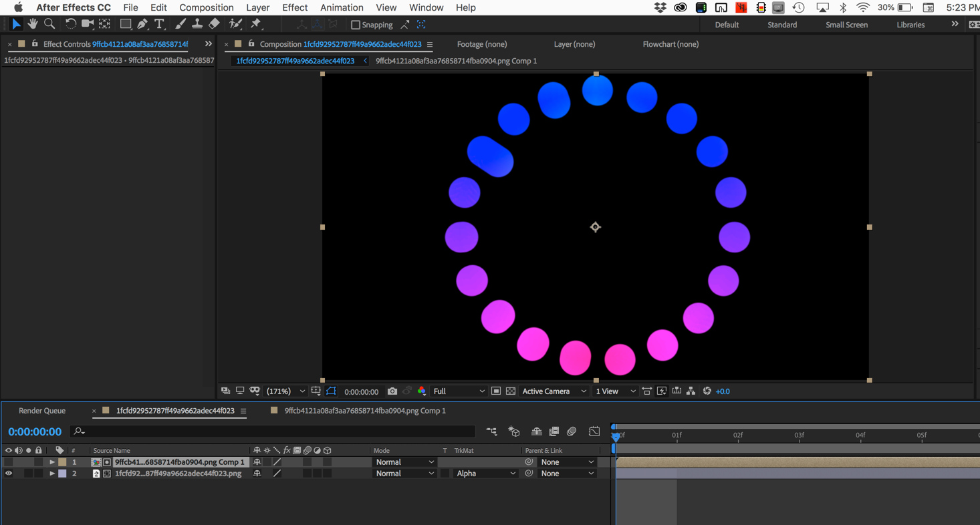The image size is (980, 525).
Task: Toggle the transparency grid in viewer
Action: click(x=511, y=391)
